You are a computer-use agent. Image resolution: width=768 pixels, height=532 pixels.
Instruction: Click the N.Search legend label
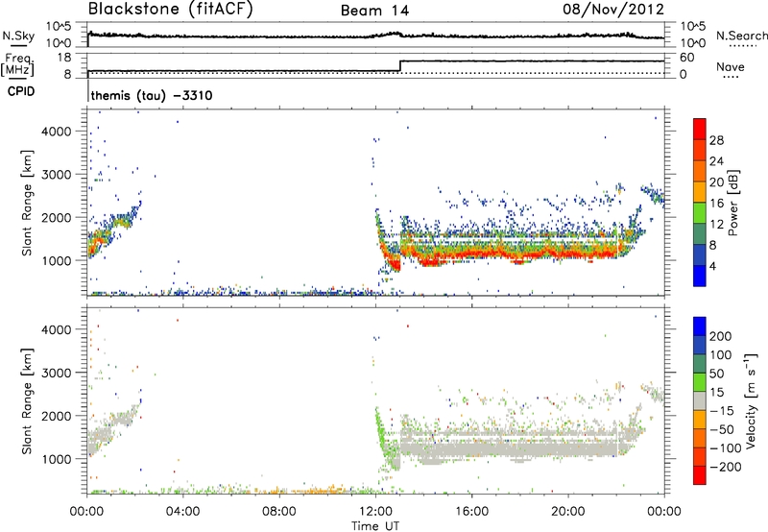pyautogui.click(x=741, y=36)
